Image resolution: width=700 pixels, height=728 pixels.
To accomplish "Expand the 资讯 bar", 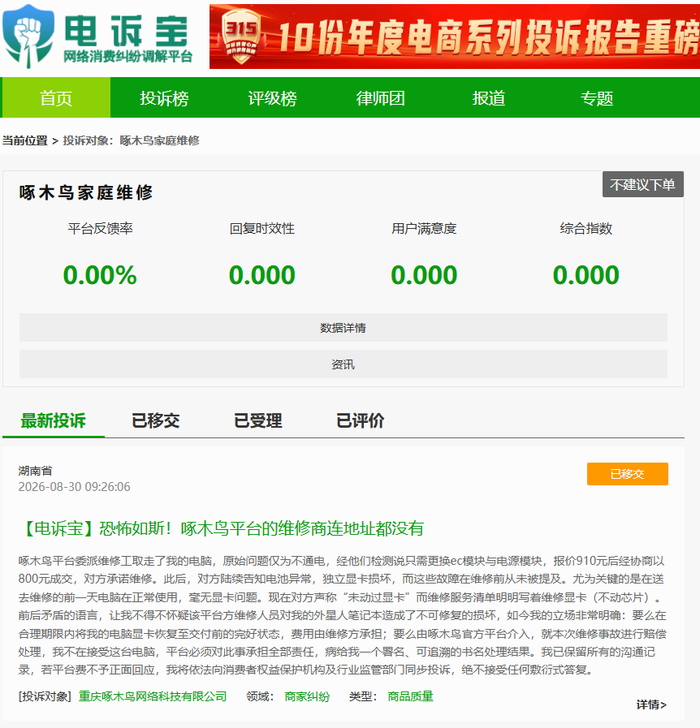I will [344, 364].
